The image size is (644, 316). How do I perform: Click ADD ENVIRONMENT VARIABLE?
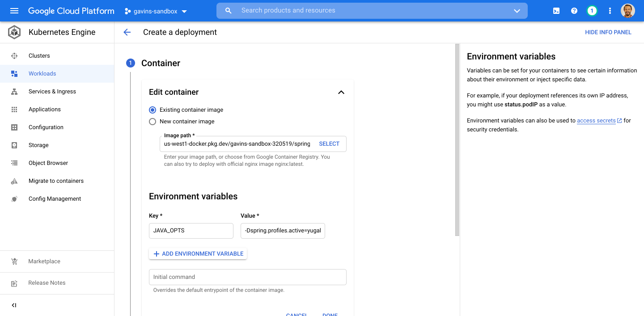click(198, 253)
